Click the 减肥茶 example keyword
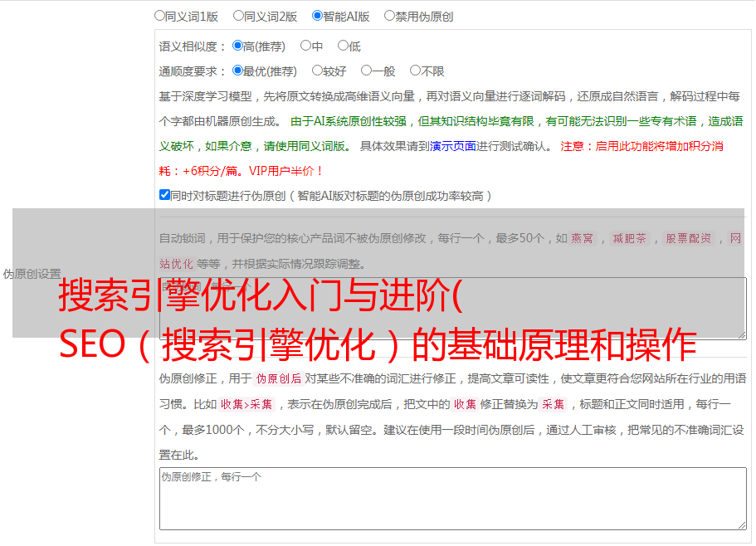This screenshot has width=756, height=546. point(629,238)
